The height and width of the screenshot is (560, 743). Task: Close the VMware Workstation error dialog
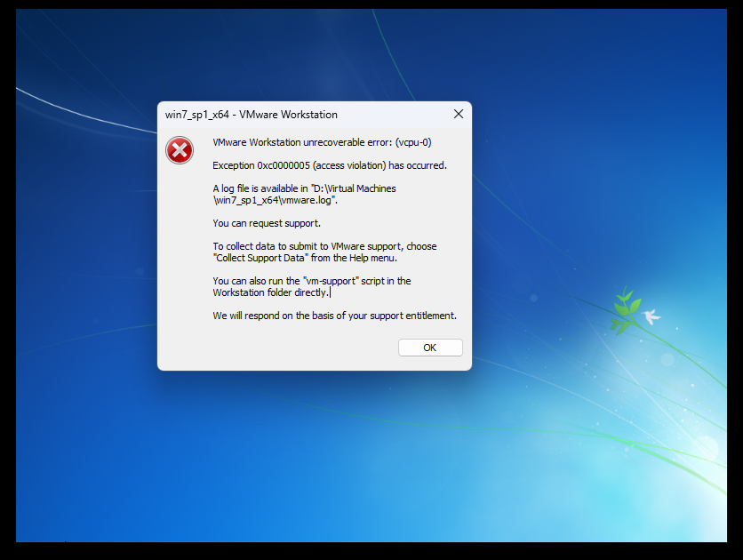tap(459, 114)
